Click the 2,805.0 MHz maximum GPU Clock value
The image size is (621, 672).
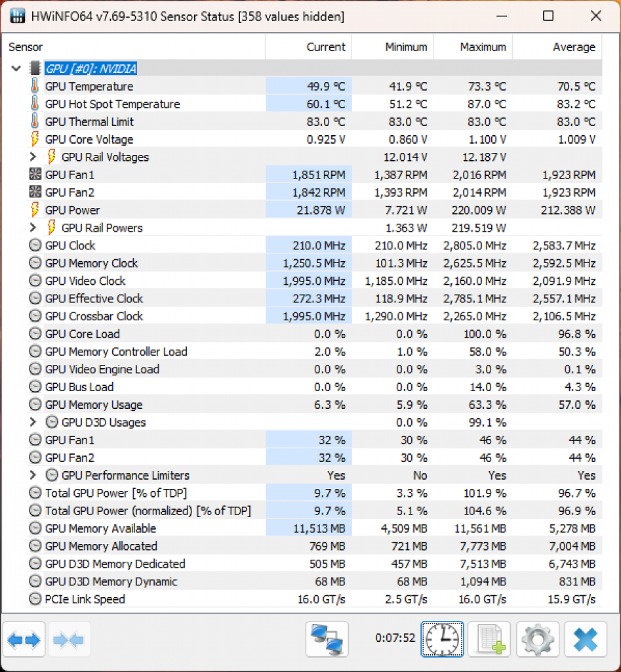click(x=475, y=245)
